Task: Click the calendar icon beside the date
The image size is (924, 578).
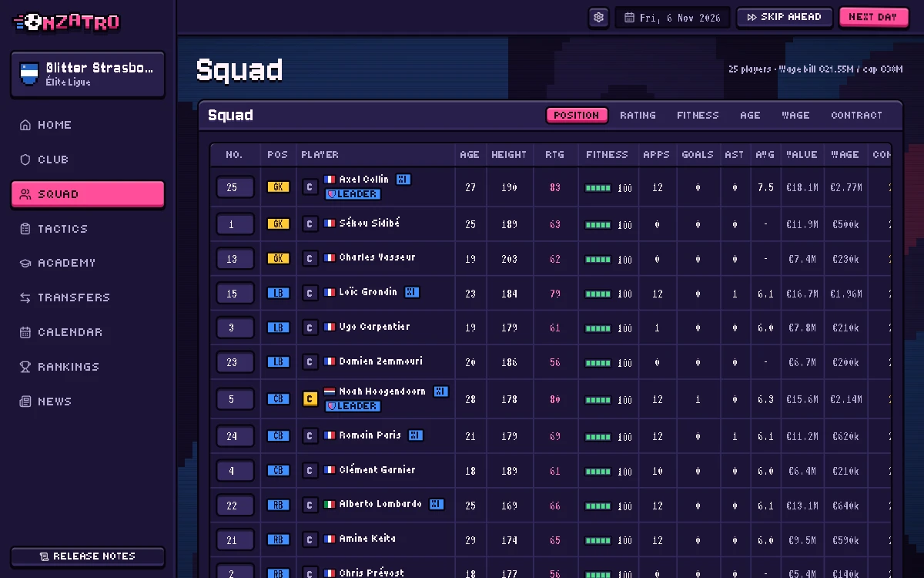Action: 629,17
